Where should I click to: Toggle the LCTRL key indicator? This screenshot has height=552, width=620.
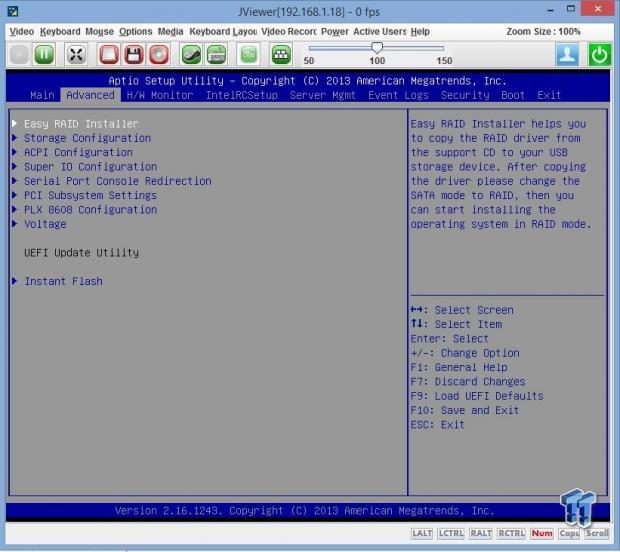click(451, 533)
